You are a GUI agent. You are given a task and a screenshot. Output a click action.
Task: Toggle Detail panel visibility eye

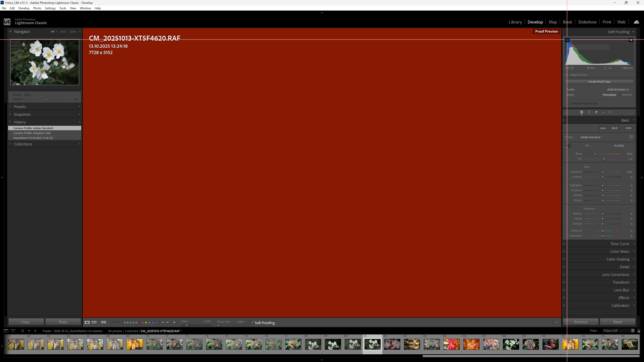[x=564, y=267]
